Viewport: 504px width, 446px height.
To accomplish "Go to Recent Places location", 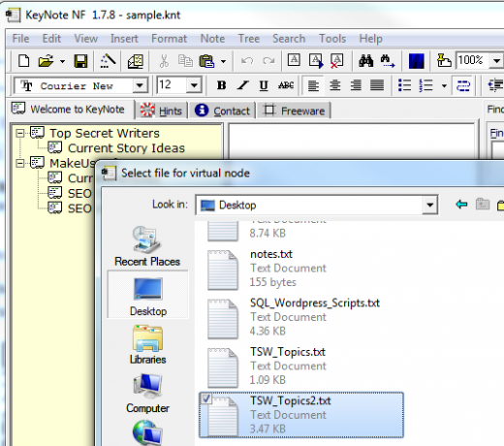I will (147, 246).
